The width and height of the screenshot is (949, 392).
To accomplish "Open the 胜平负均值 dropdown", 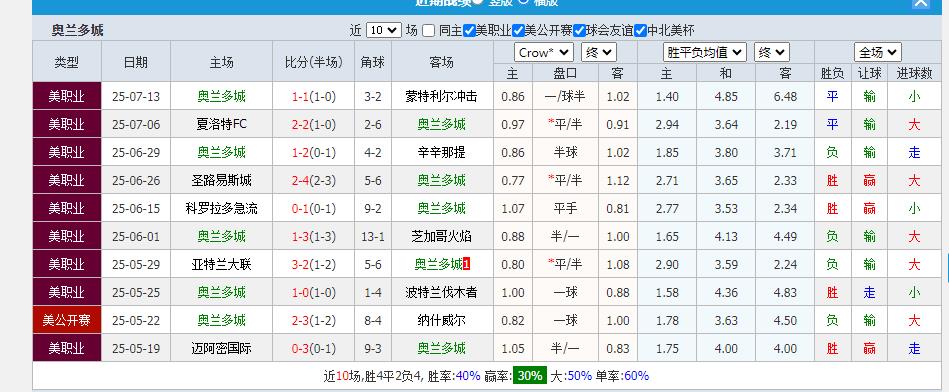I will (704, 53).
